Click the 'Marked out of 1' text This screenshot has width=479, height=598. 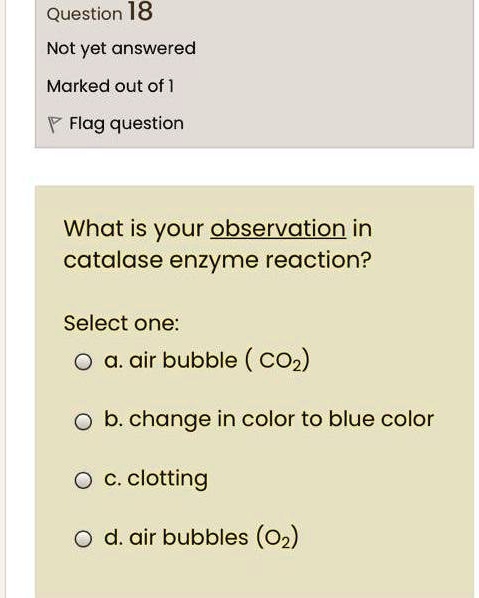[110, 86]
